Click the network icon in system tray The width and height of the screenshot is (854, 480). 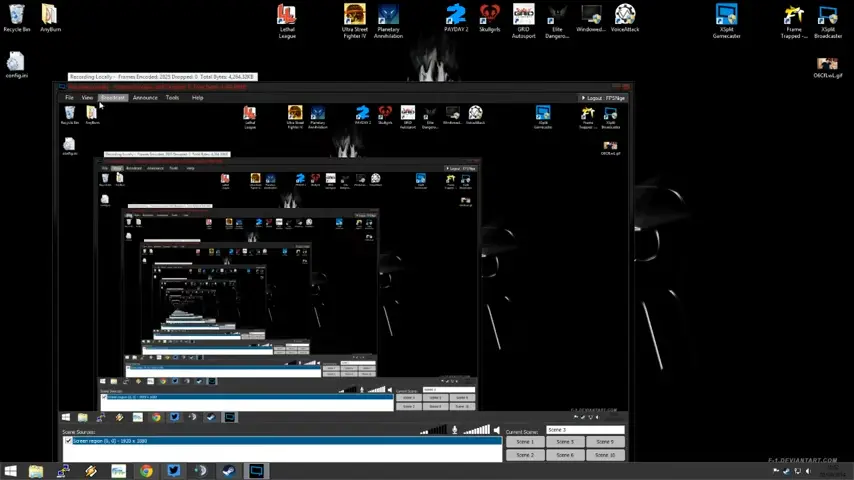coord(797,471)
